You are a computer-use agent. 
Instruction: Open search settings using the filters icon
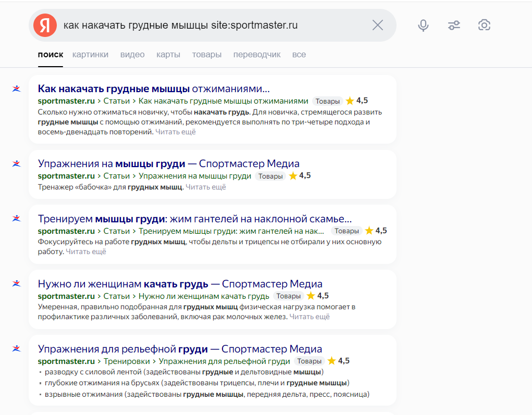(454, 25)
